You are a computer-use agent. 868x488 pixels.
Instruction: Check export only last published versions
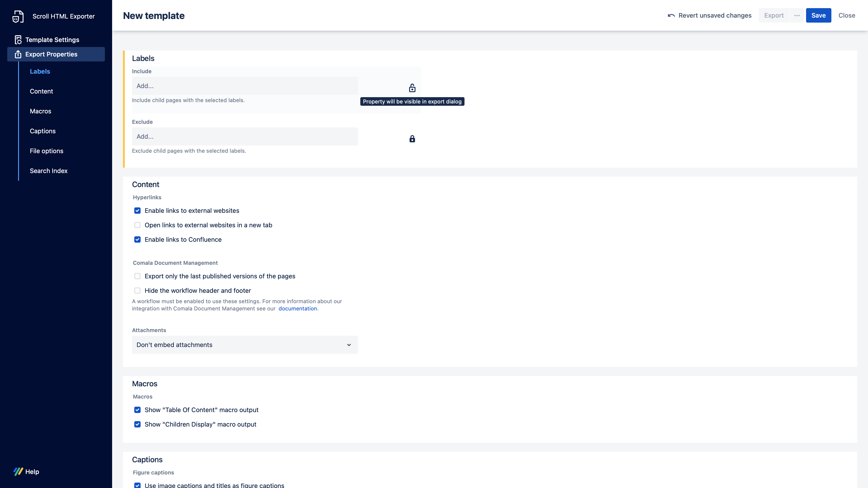137,276
